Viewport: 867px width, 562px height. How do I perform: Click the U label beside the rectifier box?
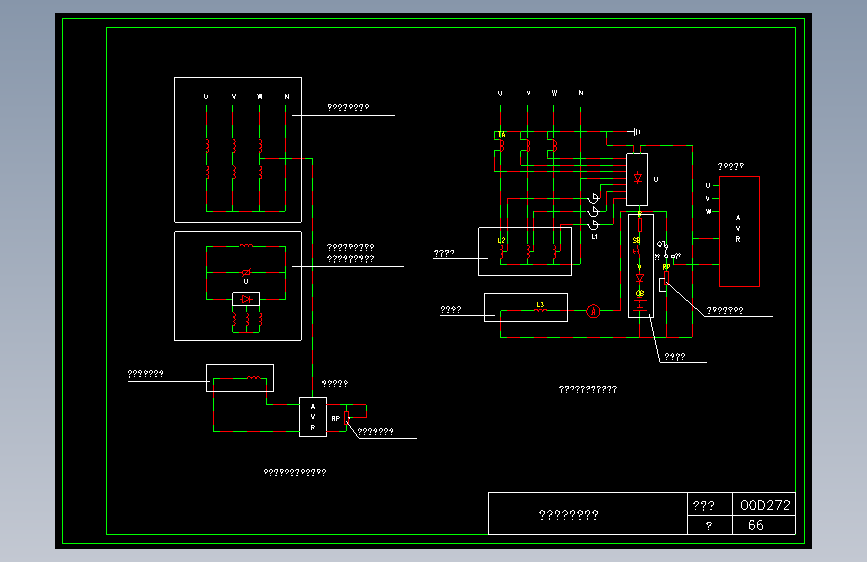656,179
